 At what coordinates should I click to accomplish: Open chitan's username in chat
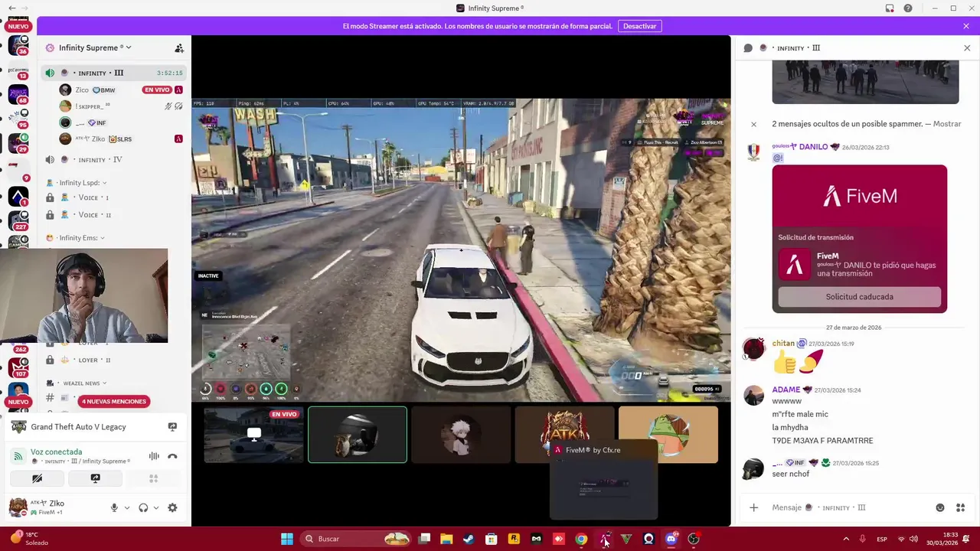pyautogui.click(x=783, y=344)
